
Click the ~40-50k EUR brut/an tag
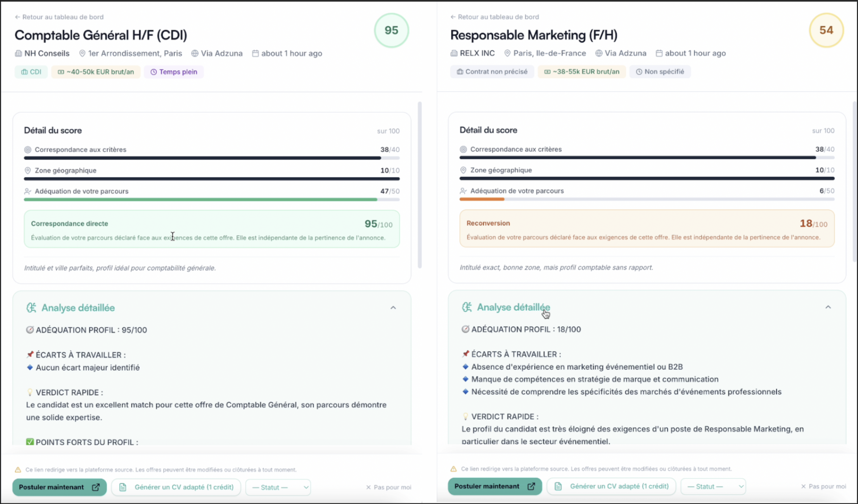(96, 72)
